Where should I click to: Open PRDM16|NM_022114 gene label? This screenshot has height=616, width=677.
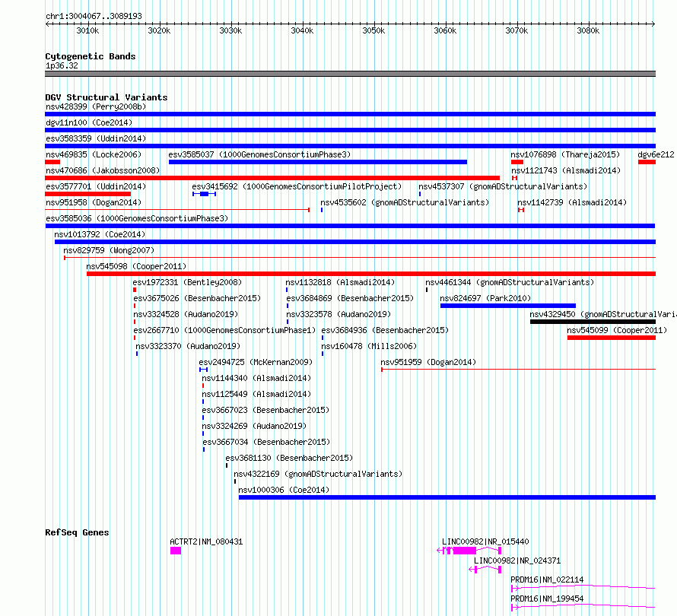pos(547,579)
